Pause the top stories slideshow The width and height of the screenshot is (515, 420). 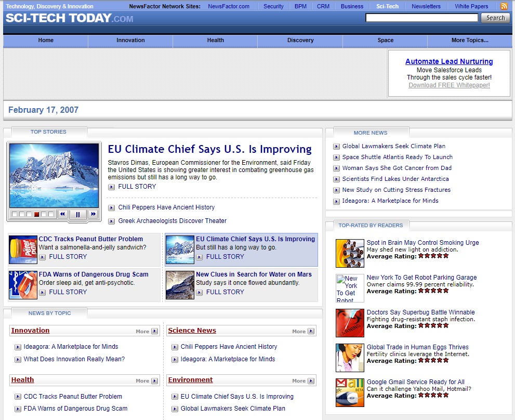78,214
